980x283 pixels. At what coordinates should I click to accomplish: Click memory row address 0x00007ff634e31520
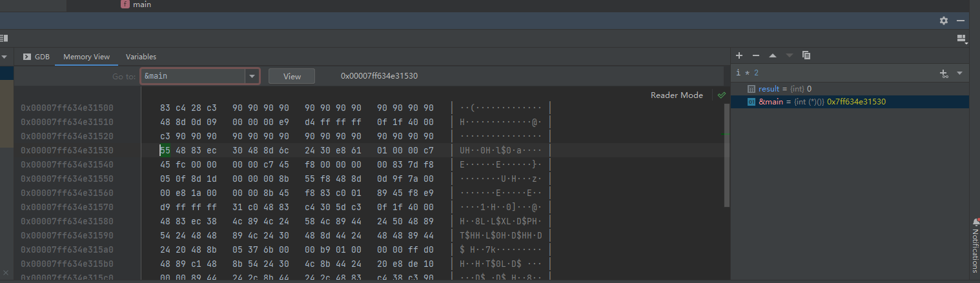(x=67, y=136)
